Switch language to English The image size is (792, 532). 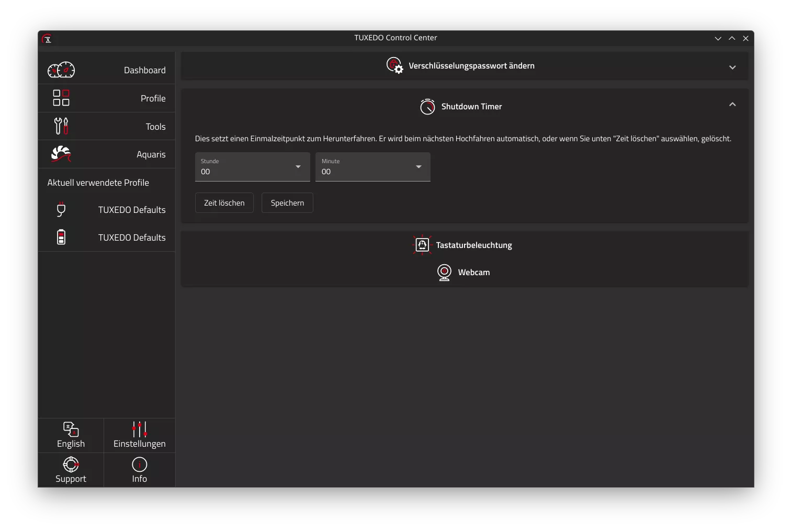(x=70, y=435)
